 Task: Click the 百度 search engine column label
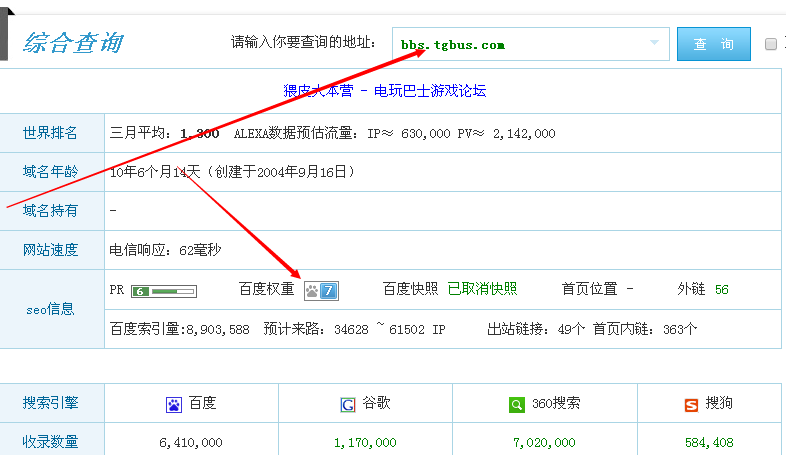pos(202,403)
